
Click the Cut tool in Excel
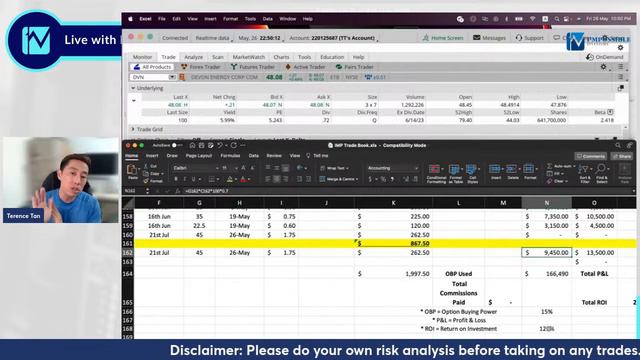(151, 167)
